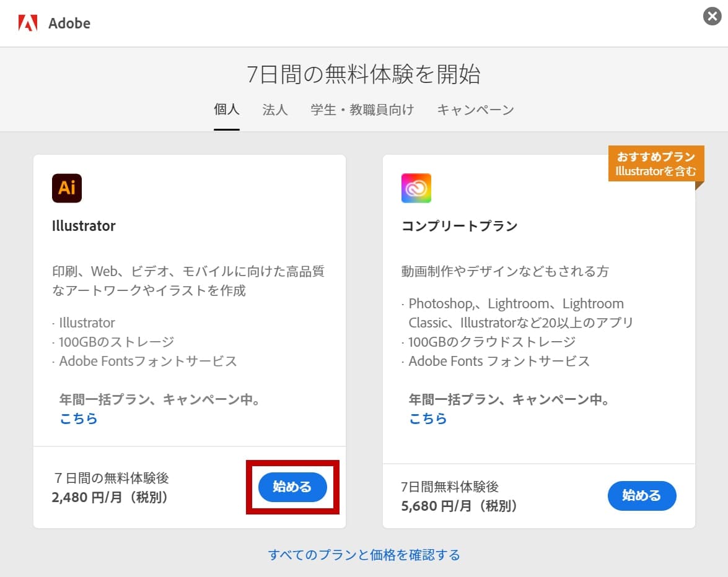Click 100GBのクラウドストレージ list item
This screenshot has width=728, height=577.
point(492,342)
